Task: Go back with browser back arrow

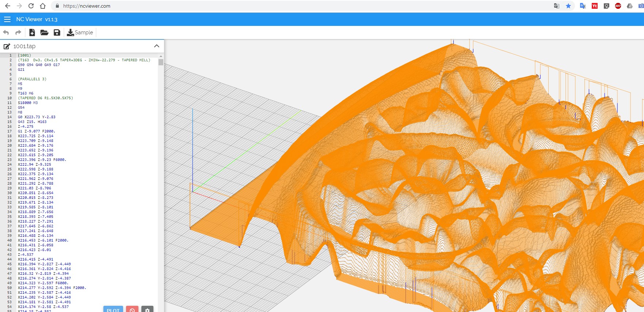Action: point(8,6)
